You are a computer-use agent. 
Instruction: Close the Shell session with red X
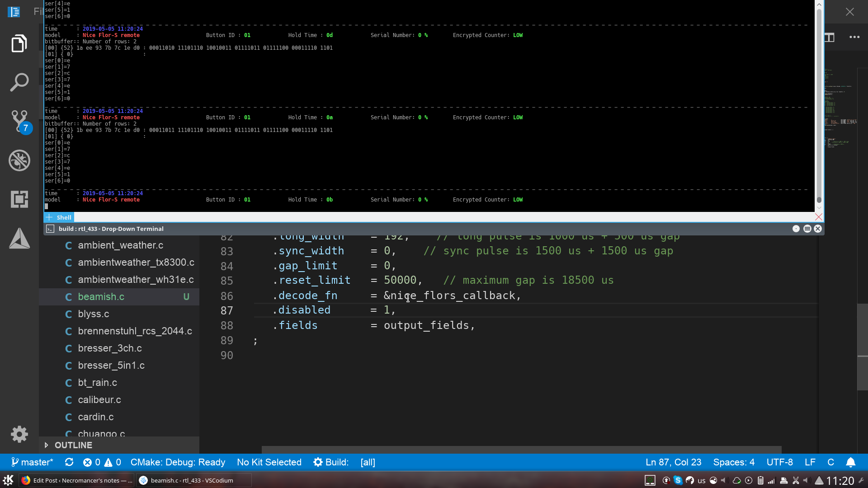point(818,217)
